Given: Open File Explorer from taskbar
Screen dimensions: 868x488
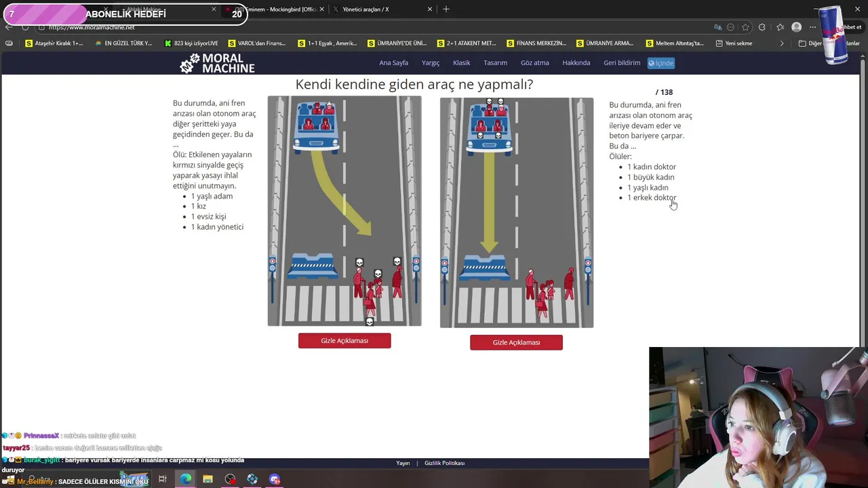Looking at the screenshot, I should tap(208, 479).
